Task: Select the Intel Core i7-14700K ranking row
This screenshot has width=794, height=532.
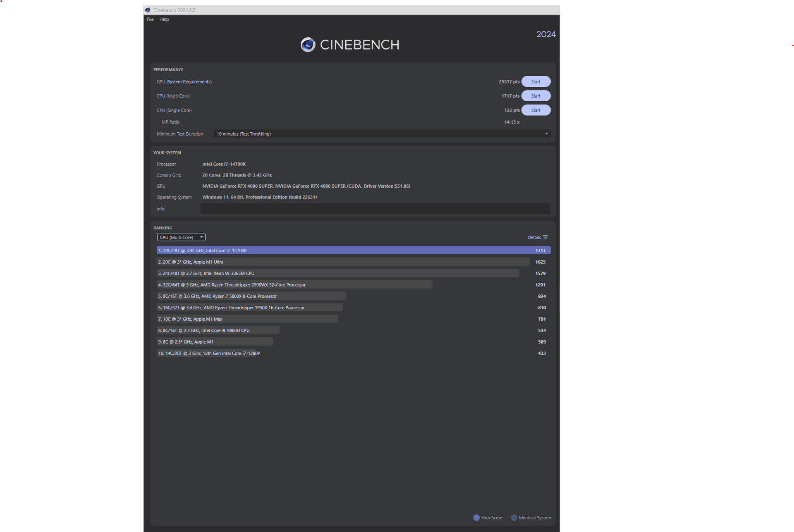Action: pyautogui.click(x=354, y=250)
